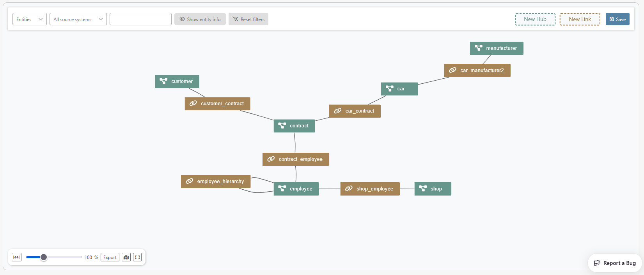The image size is (644, 275).
Task: Toggle Show entity info
Action: pos(200,19)
